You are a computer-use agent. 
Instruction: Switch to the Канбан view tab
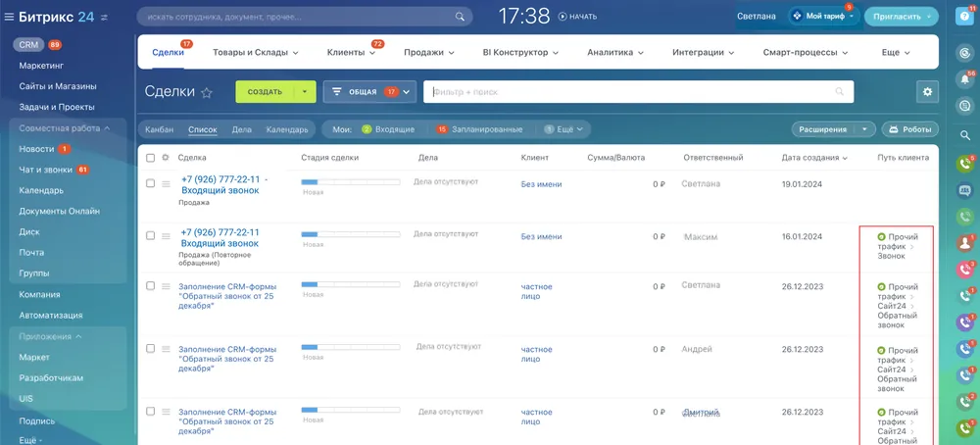click(159, 129)
